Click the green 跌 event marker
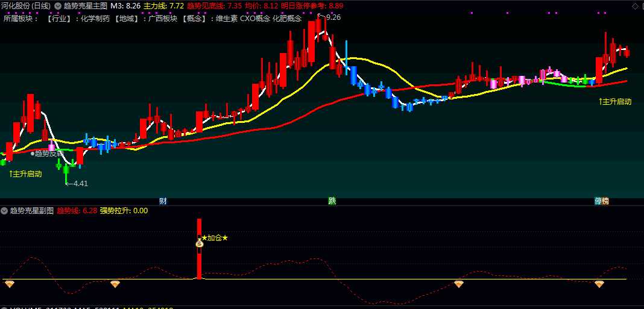 tap(332, 201)
